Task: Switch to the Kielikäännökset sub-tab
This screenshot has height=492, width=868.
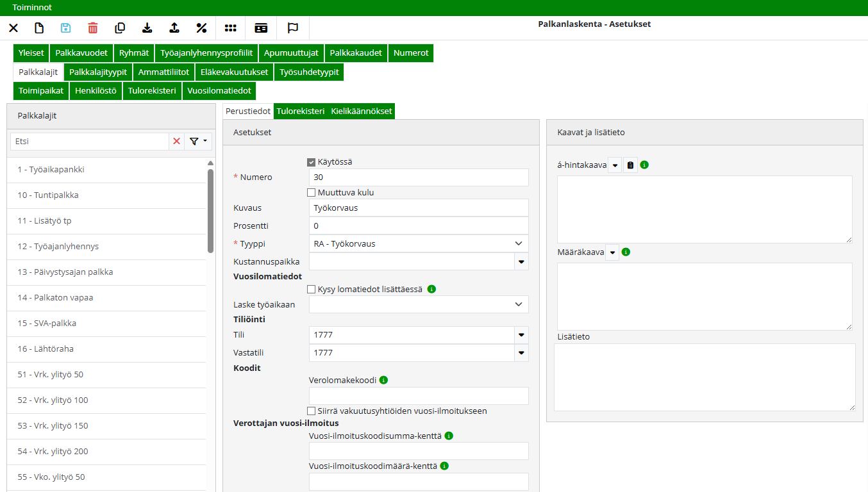Action: click(361, 111)
